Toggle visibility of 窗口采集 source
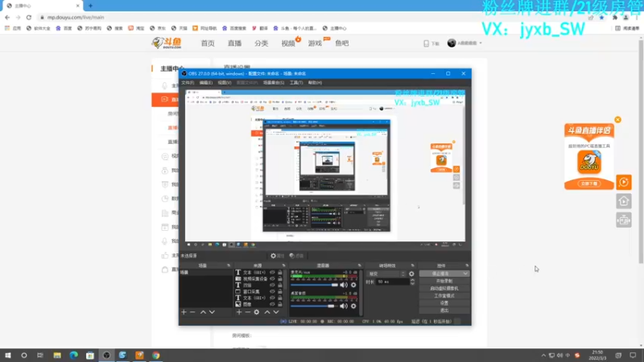The height and width of the screenshot is (362, 644). point(272,291)
